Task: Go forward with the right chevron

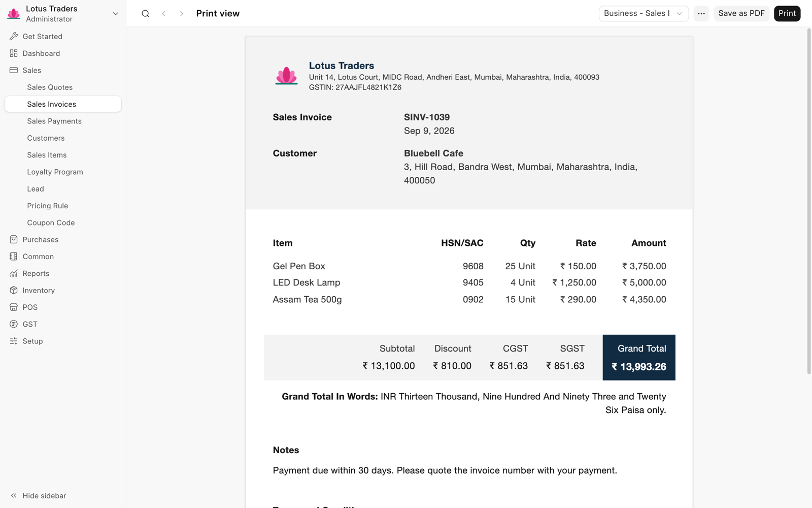Action: click(x=181, y=14)
